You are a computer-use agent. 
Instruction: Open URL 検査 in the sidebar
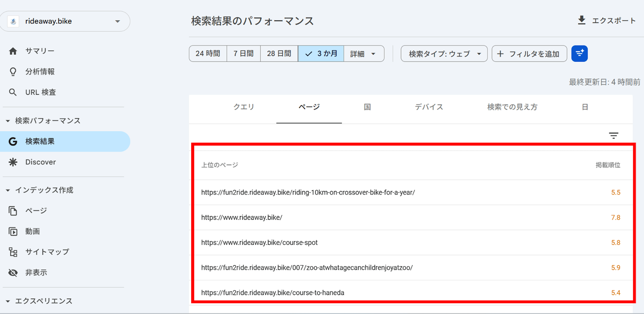(x=41, y=92)
